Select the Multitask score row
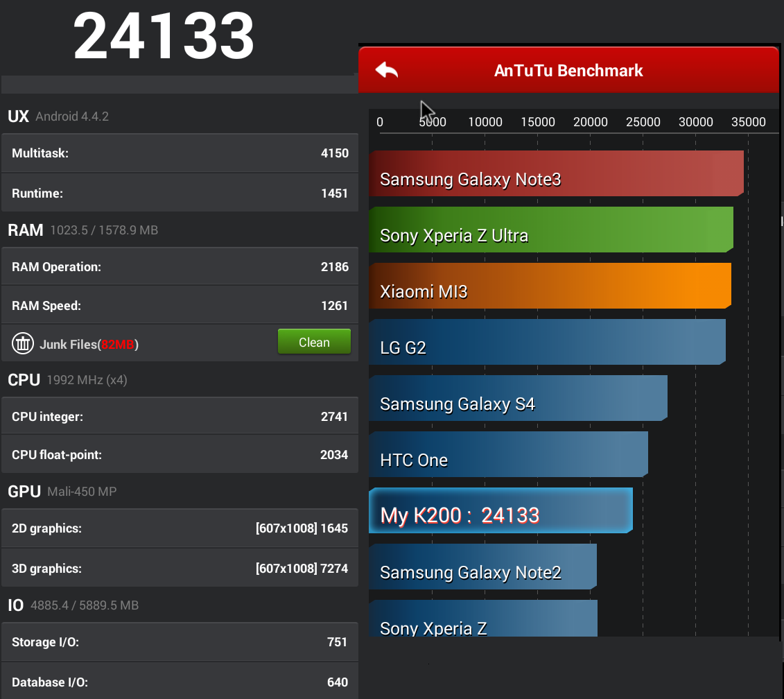 pos(180,153)
